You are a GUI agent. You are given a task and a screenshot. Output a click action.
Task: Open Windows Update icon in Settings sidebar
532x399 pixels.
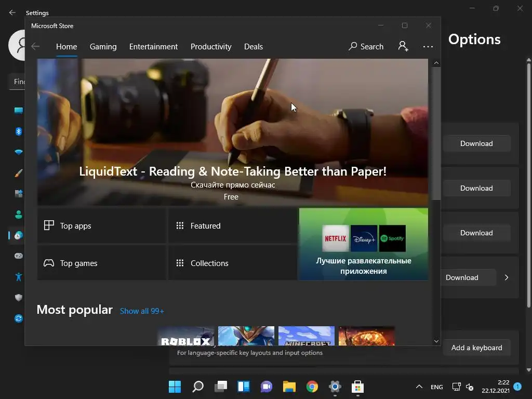click(19, 318)
